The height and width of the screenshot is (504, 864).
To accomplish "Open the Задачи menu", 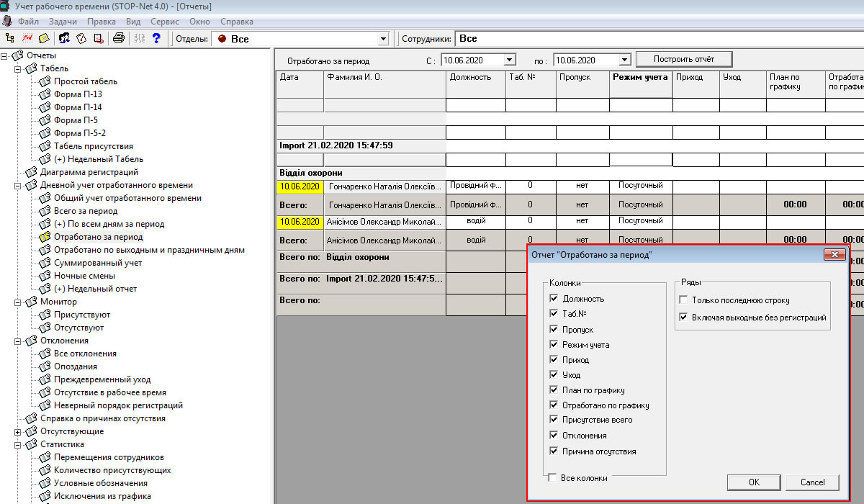I will click(63, 22).
